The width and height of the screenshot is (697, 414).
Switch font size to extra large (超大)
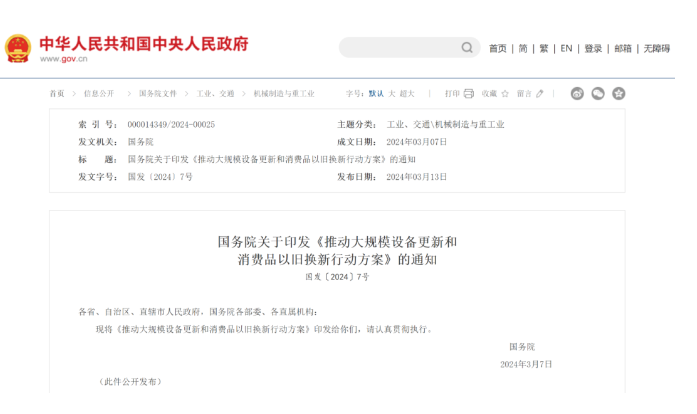[407, 94]
